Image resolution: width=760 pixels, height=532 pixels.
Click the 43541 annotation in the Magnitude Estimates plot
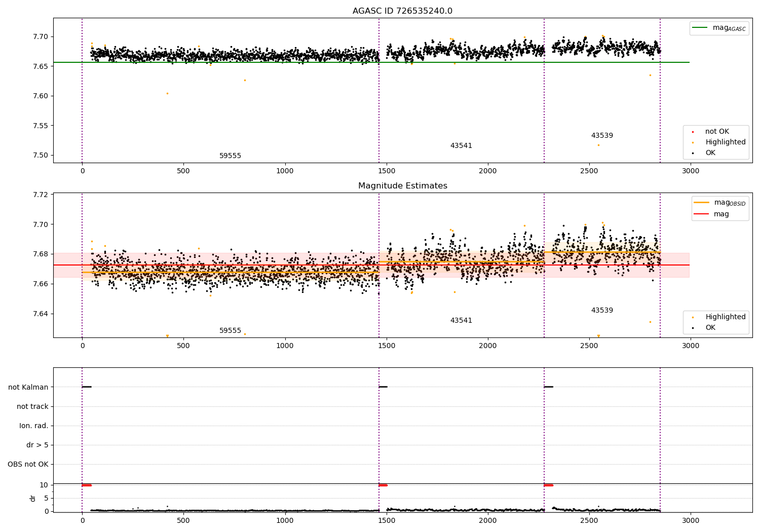(x=461, y=321)
